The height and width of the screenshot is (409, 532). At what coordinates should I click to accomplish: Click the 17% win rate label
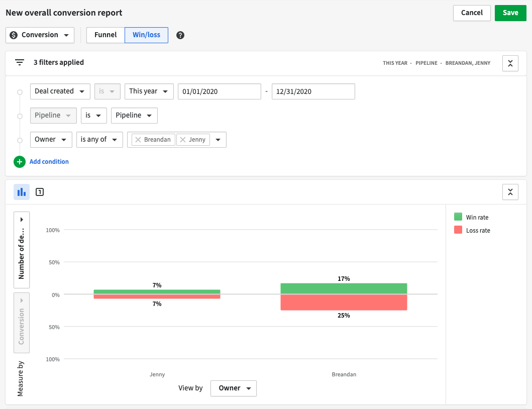point(344,279)
